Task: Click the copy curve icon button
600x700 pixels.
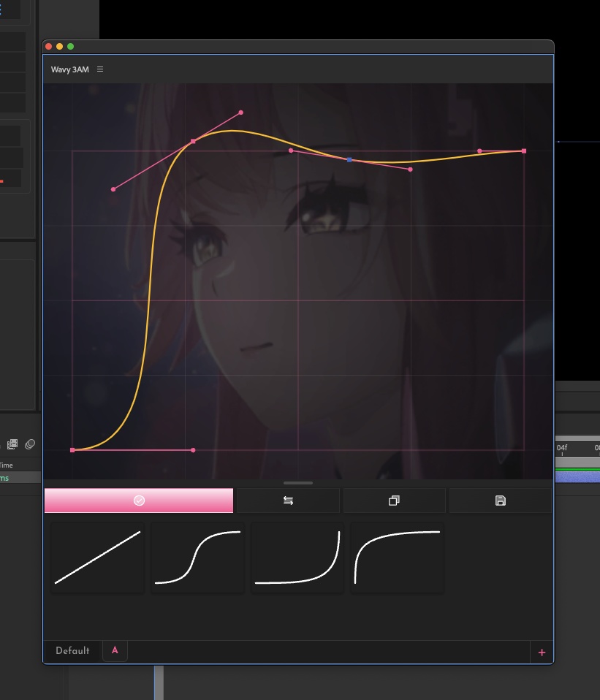Action: point(394,501)
